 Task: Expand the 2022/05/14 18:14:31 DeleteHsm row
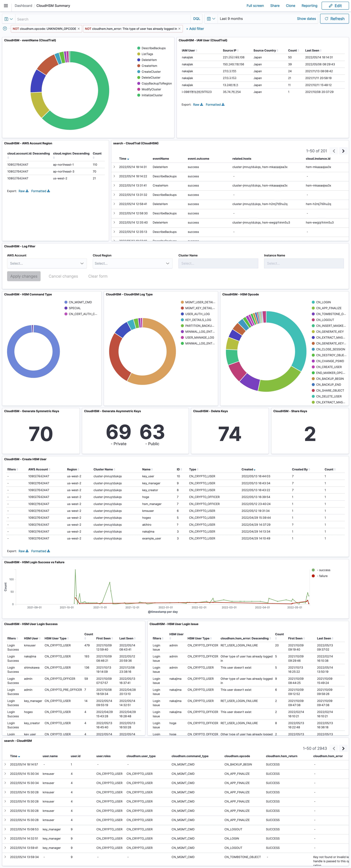click(114, 167)
